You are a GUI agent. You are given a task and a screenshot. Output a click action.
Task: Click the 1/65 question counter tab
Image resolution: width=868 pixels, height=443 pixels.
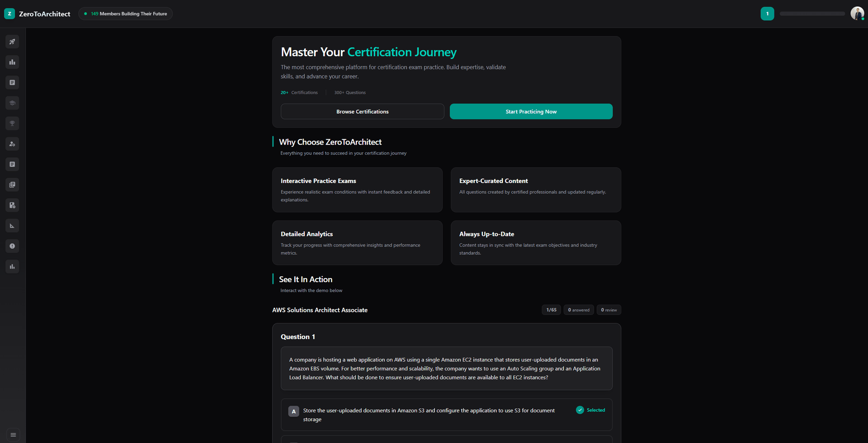[551, 310]
